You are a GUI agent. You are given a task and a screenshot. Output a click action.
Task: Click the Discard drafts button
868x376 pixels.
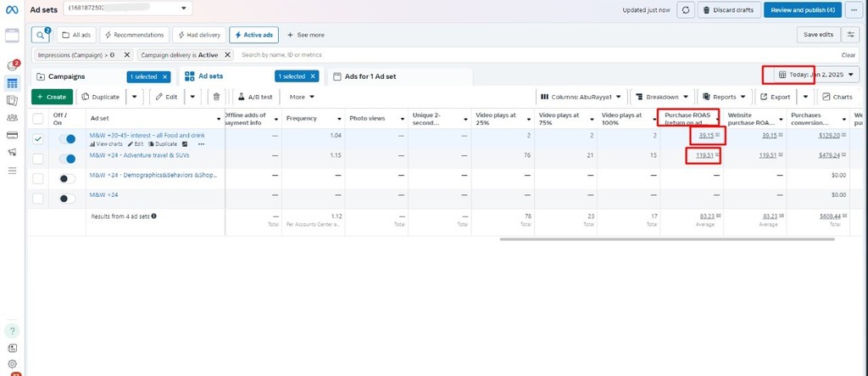(728, 10)
